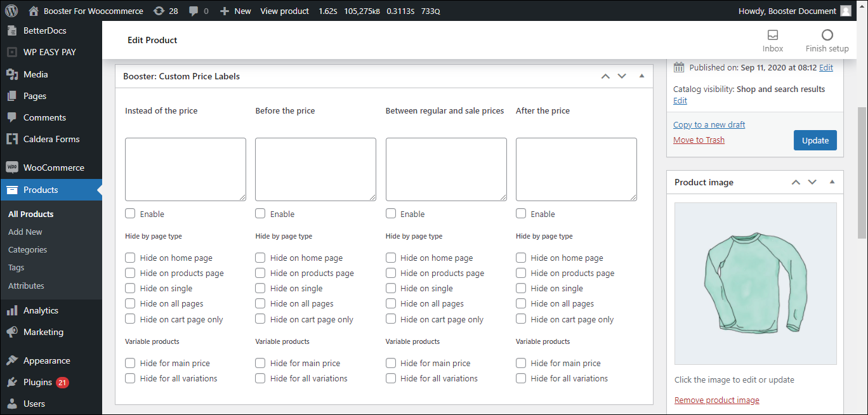The image size is (868, 415).
Task: Open the Inbox icon
Action: tap(772, 35)
